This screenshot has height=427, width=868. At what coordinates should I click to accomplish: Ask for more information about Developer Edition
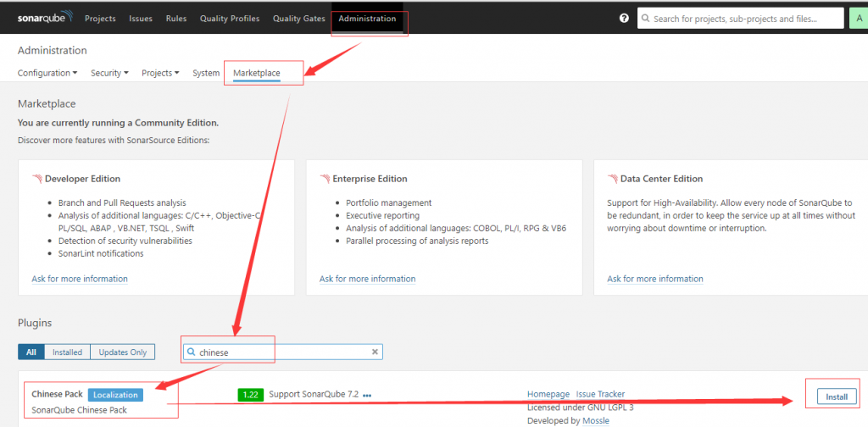pos(80,279)
